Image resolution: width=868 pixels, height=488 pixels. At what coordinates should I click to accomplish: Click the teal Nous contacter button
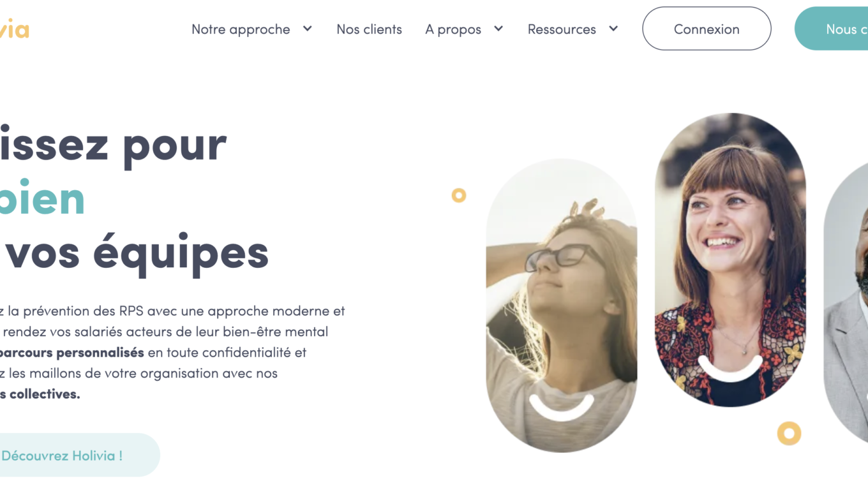click(x=831, y=29)
